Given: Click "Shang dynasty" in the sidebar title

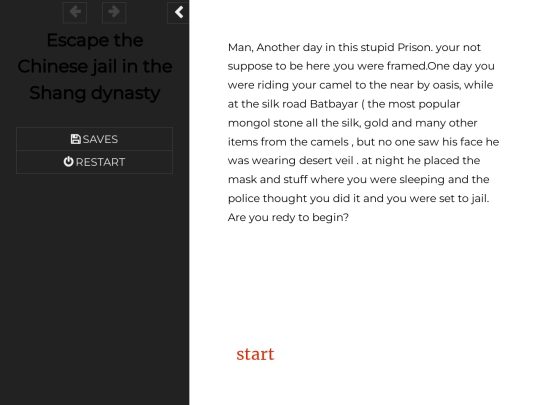Looking at the screenshot, I should [x=95, y=93].
